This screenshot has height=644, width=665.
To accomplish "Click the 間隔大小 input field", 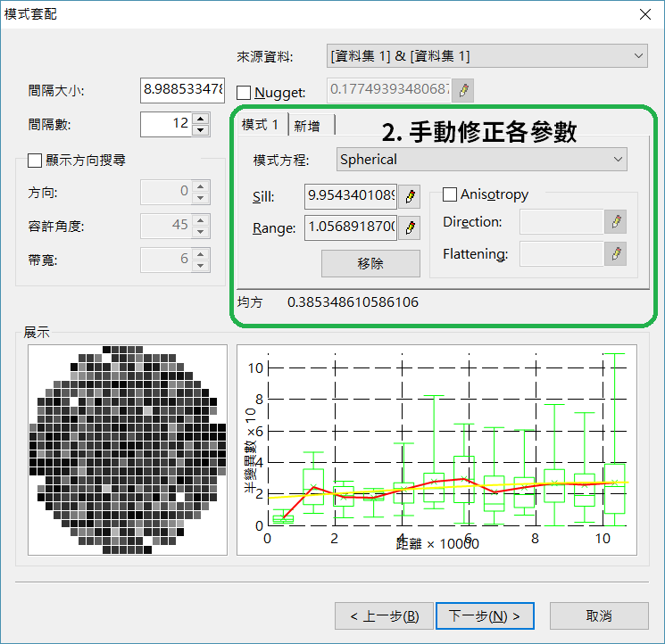I will click(182, 90).
